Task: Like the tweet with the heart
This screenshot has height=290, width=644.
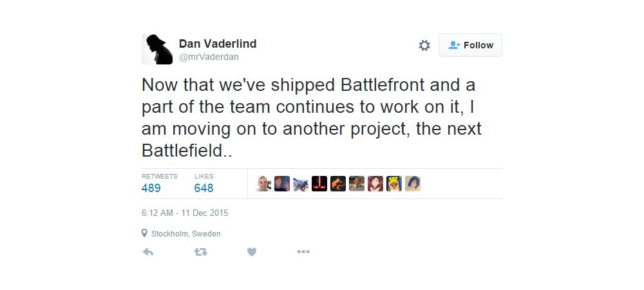Action: click(252, 252)
